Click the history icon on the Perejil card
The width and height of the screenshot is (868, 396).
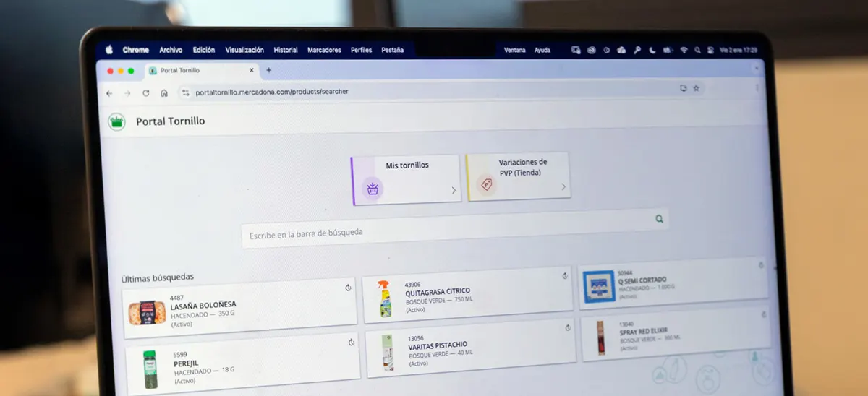coord(352,343)
